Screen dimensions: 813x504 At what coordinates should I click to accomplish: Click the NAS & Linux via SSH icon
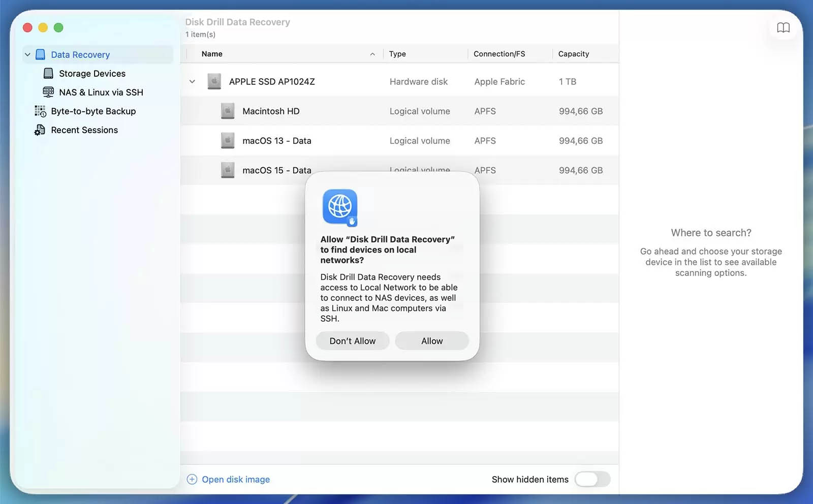click(x=48, y=92)
